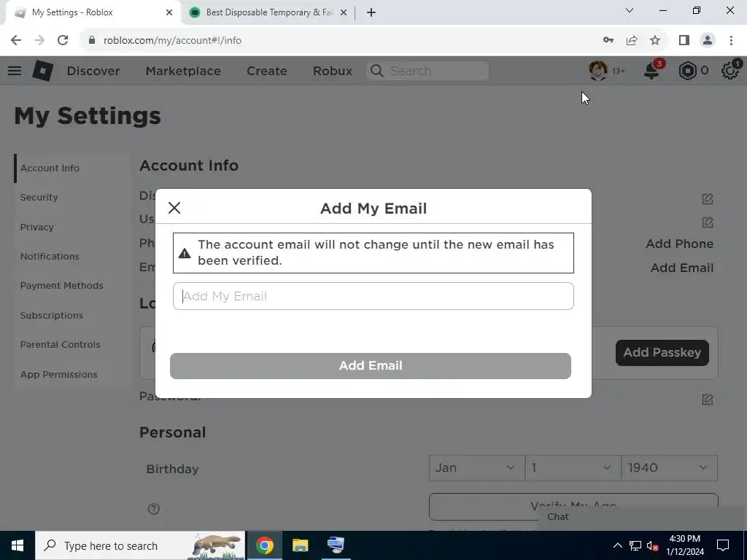
Task: Click the address bar URL
Action: (x=172, y=40)
